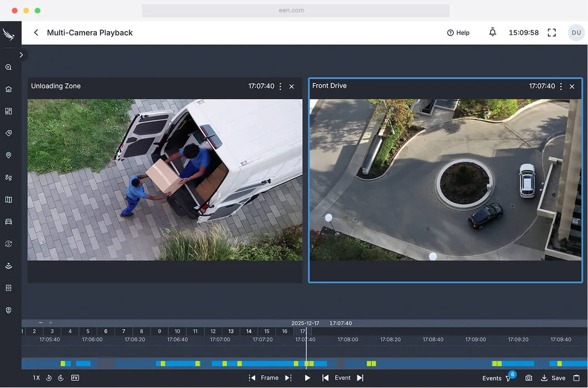Select the Front Drive camera title

329,86
